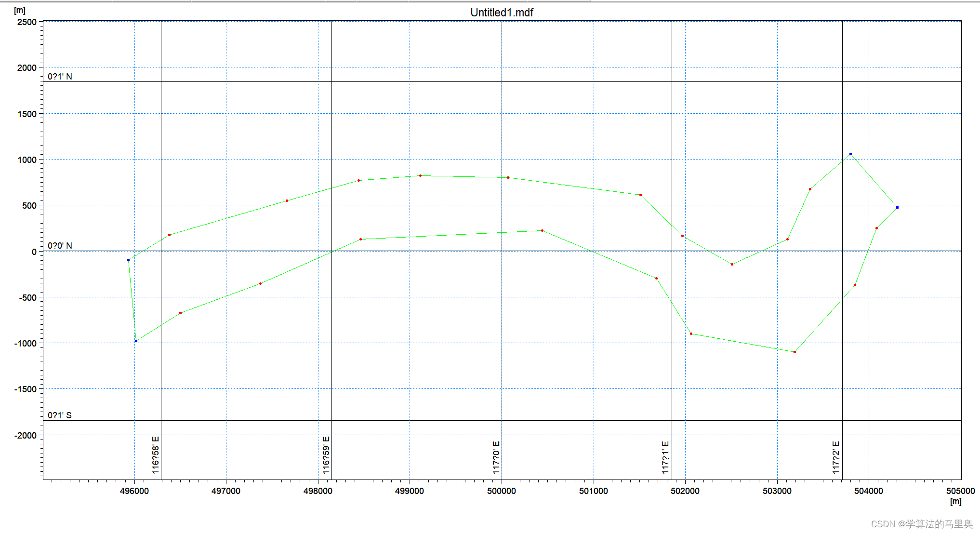
Task: Click the 0?1' N latitude label
Action: (60, 77)
